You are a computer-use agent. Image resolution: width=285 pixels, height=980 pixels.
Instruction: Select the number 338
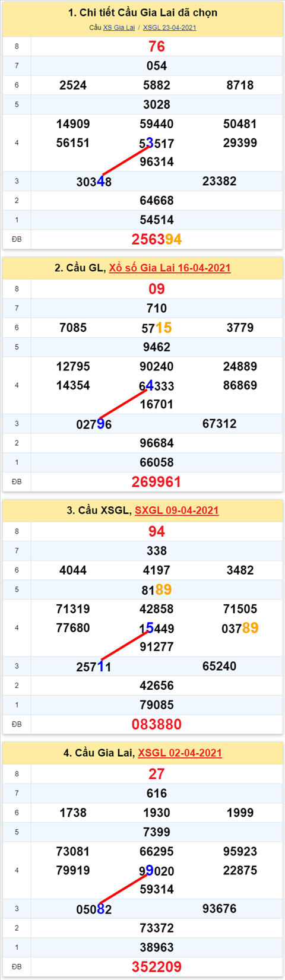click(157, 551)
